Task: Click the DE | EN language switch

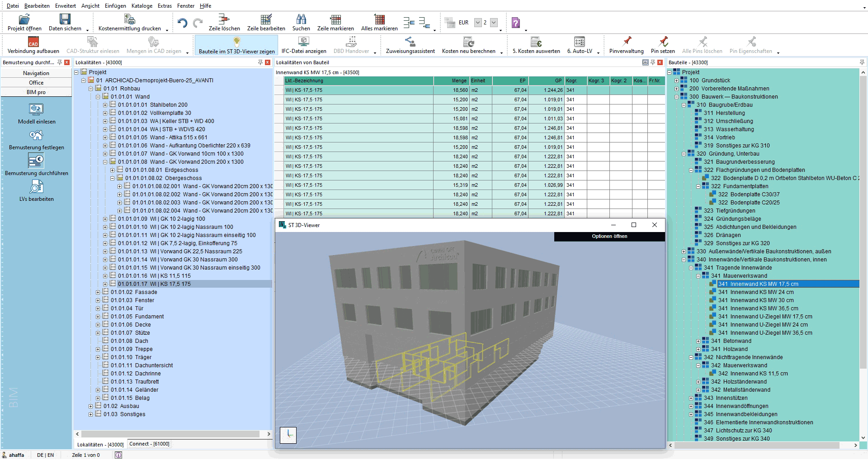Action: (x=45, y=455)
